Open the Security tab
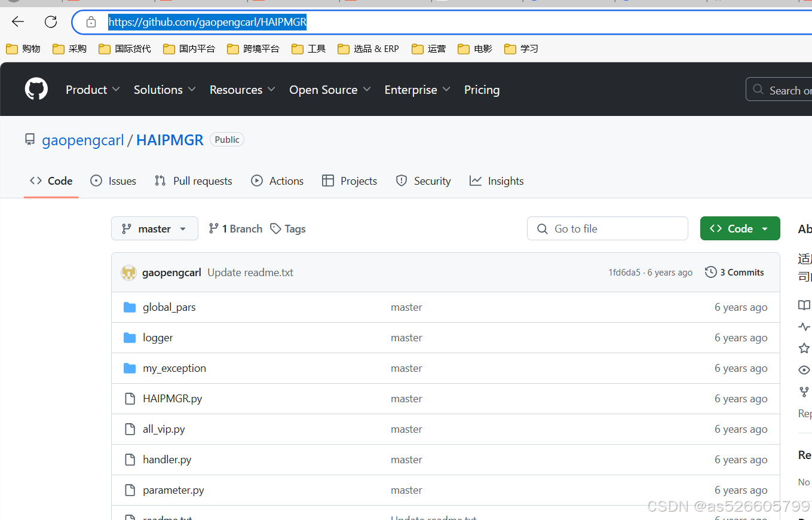 (x=423, y=181)
